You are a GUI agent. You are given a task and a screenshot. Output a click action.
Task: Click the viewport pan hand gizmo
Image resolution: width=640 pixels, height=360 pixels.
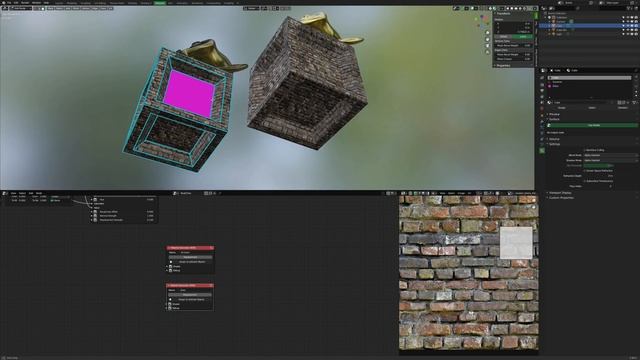pos(487,39)
